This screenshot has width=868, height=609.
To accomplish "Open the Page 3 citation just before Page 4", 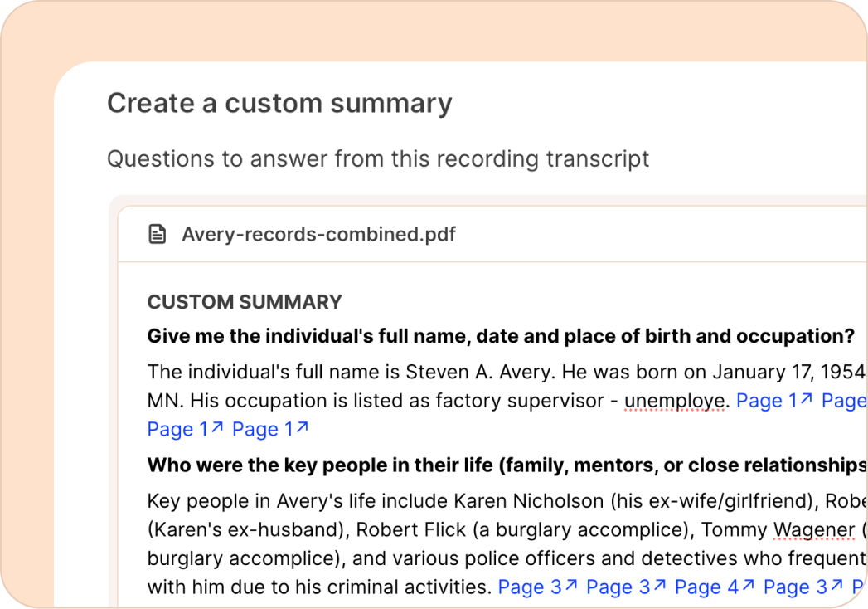I will point(626,587).
